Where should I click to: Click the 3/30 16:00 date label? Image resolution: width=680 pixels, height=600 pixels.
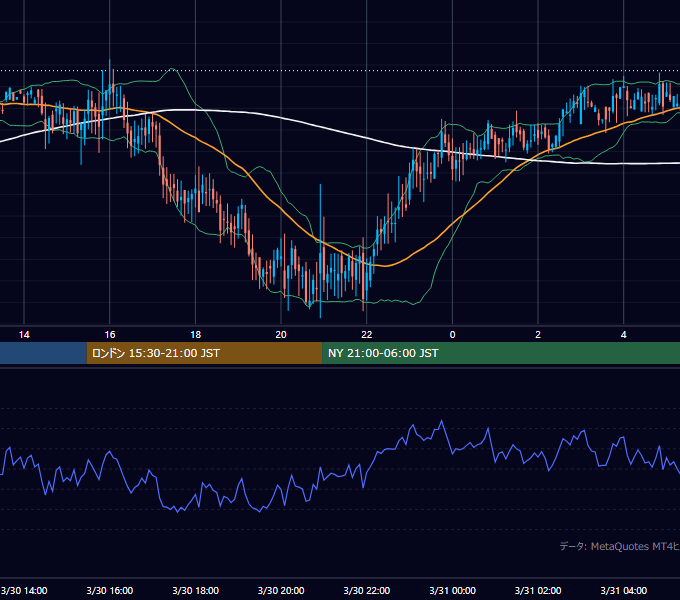tap(110, 590)
